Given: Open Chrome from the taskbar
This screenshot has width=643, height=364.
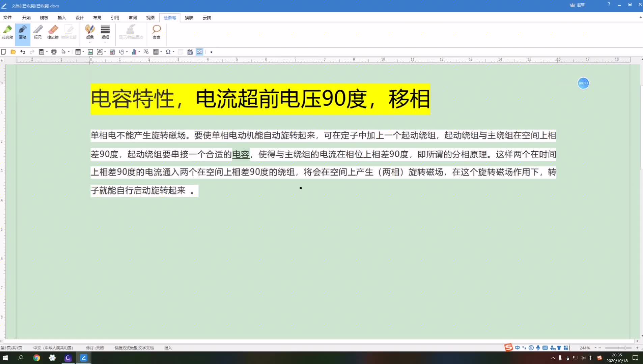Looking at the screenshot, I should (x=36, y=358).
